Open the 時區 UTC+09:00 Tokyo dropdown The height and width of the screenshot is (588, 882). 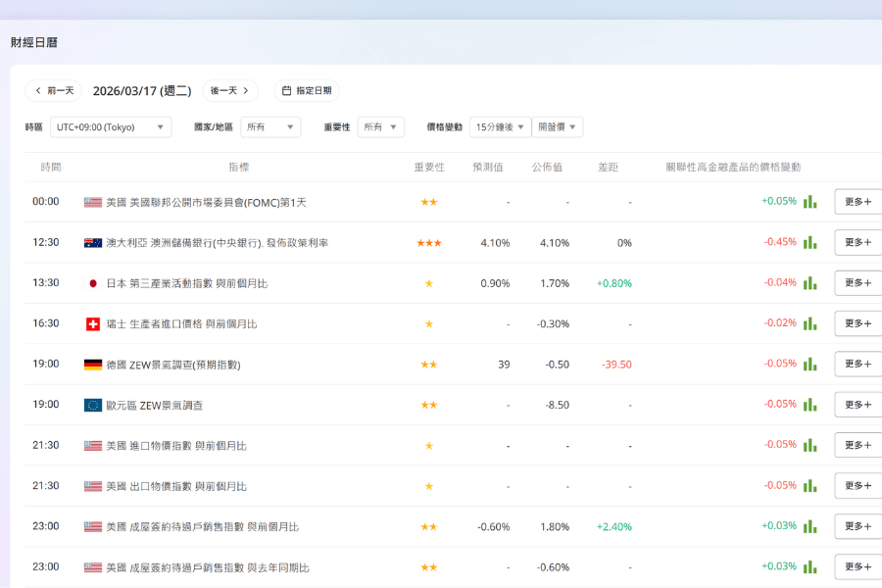tap(111, 127)
